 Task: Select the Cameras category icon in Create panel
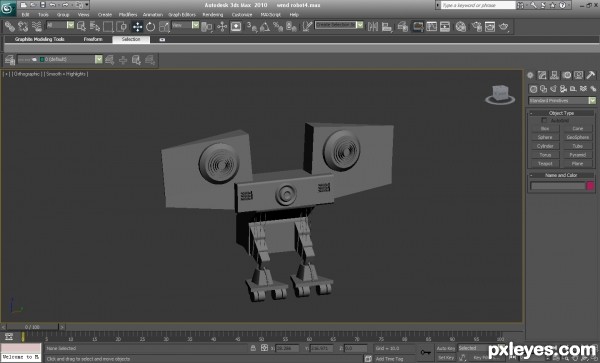click(x=563, y=89)
